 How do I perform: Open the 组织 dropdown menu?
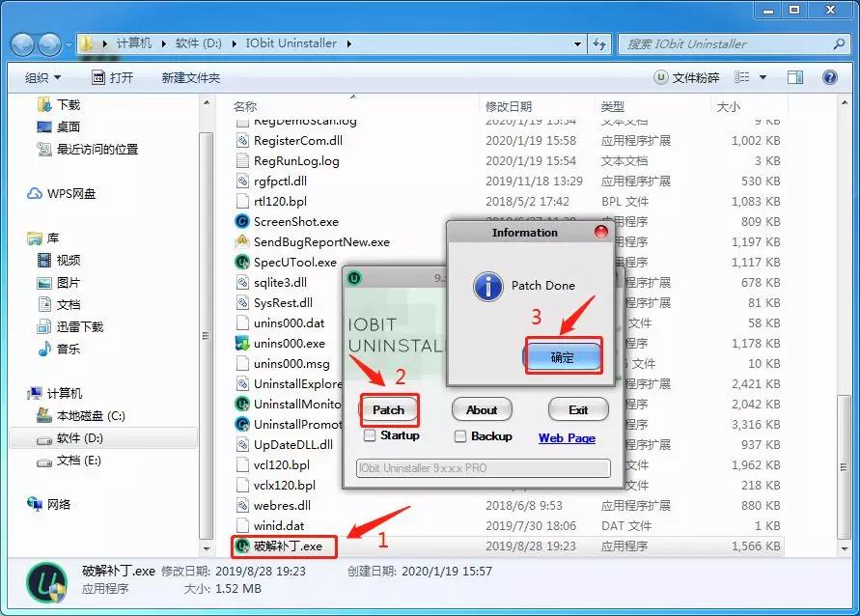pos(42,77)
